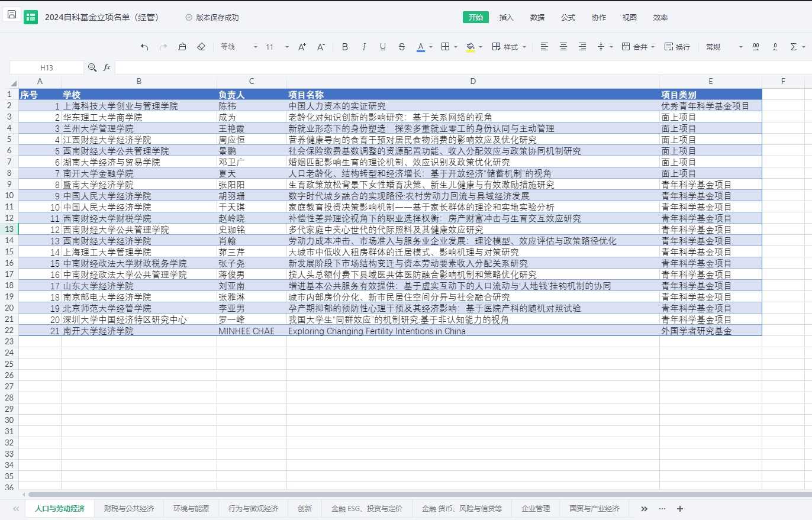Click the redo arrow

[163, 47]
